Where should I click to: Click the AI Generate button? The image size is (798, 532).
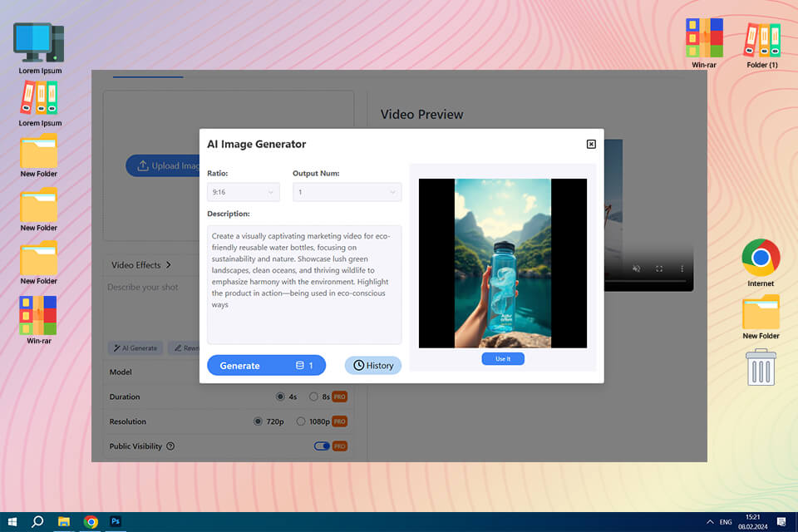coord(135,347)
